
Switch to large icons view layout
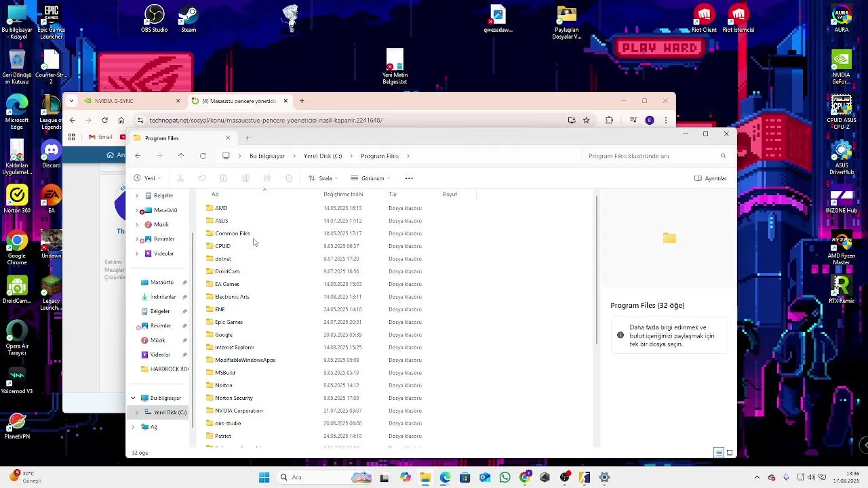click(730, 453)
